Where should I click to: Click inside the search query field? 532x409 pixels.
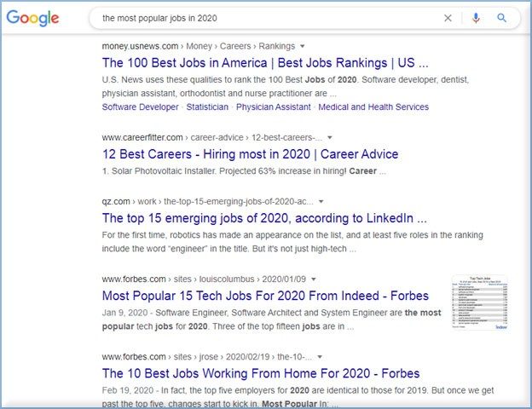[256, 18]
